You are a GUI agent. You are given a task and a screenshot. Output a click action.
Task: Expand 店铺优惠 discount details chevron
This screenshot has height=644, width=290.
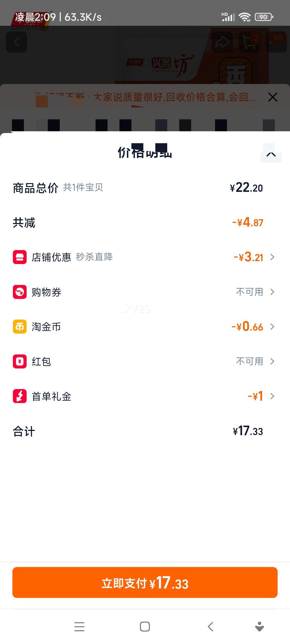(x=272, y=257)
